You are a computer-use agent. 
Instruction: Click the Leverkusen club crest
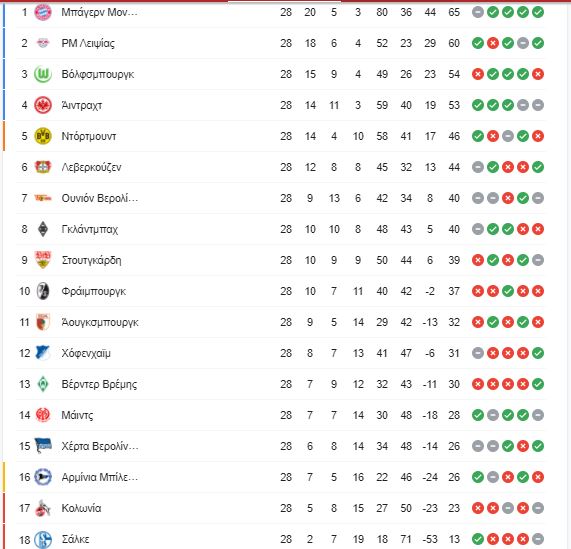click(x=43, y=167)
